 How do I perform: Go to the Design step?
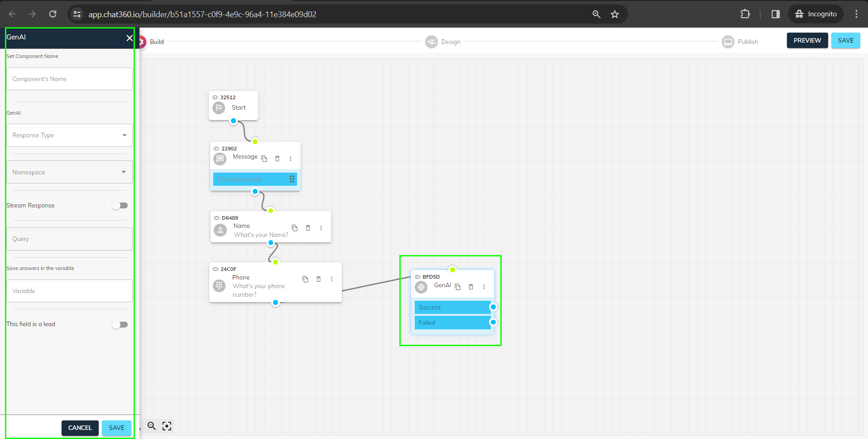443,42
